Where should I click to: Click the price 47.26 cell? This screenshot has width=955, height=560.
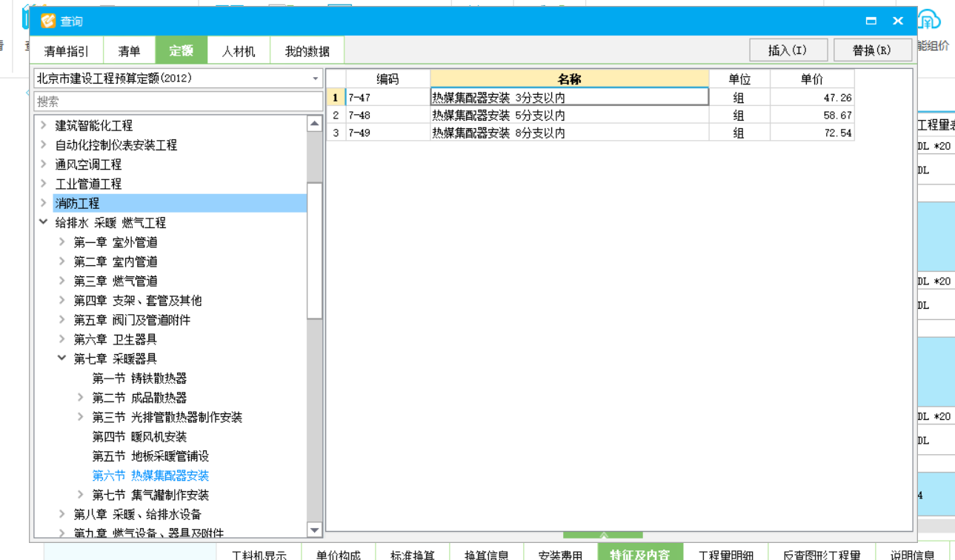click(812, 97)
